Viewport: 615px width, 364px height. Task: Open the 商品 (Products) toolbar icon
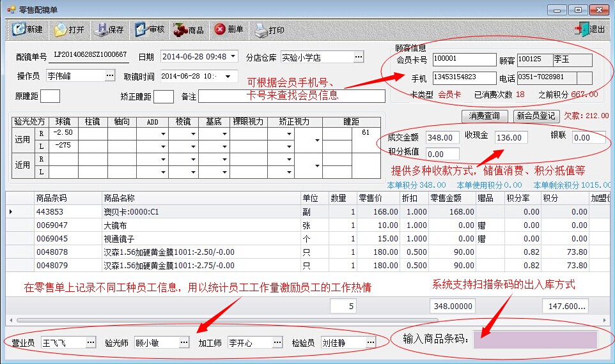(x=189, y=29)
